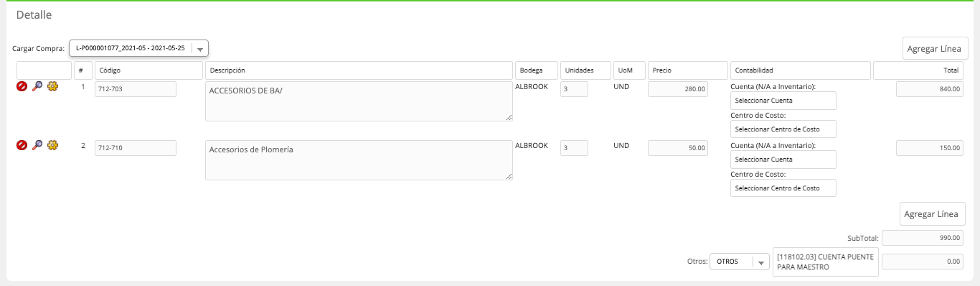The width and height of the screenshot is (980, 286).
Task: Click Centro de Costo label on line 2
Action: coord(758,174)
